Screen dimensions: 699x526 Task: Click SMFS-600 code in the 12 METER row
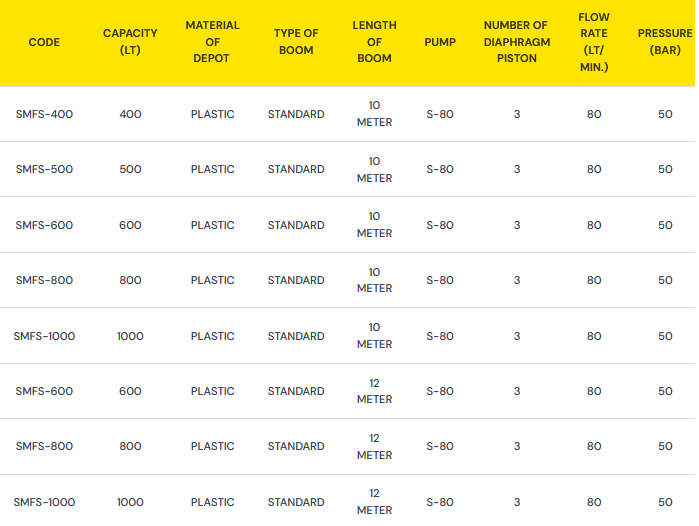(x=44, y=391)
